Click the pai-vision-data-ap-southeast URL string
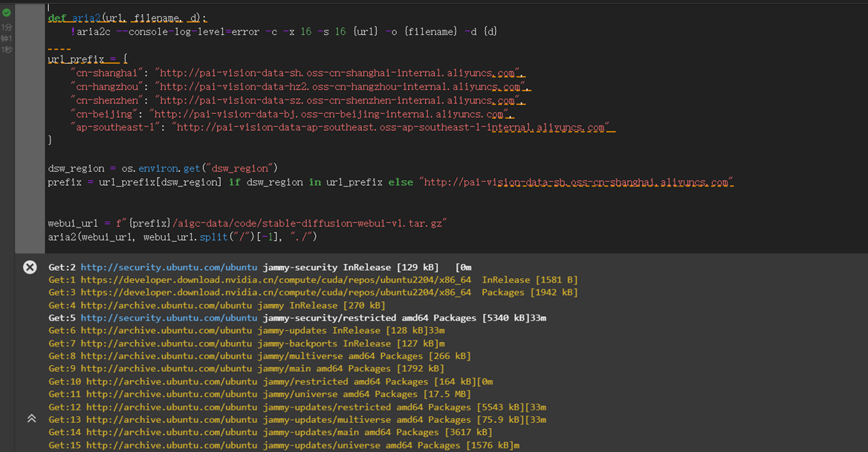 390,127
